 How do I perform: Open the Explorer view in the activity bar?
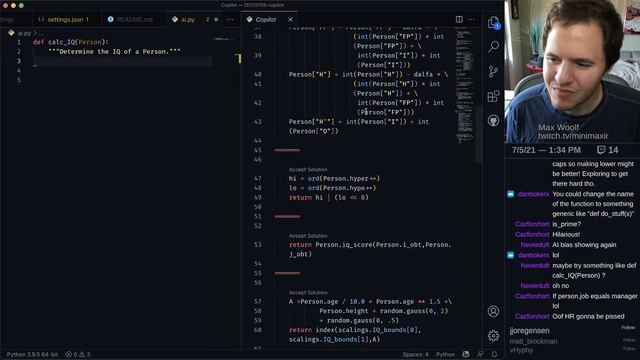pyautogui.click(x=493, y=22)
